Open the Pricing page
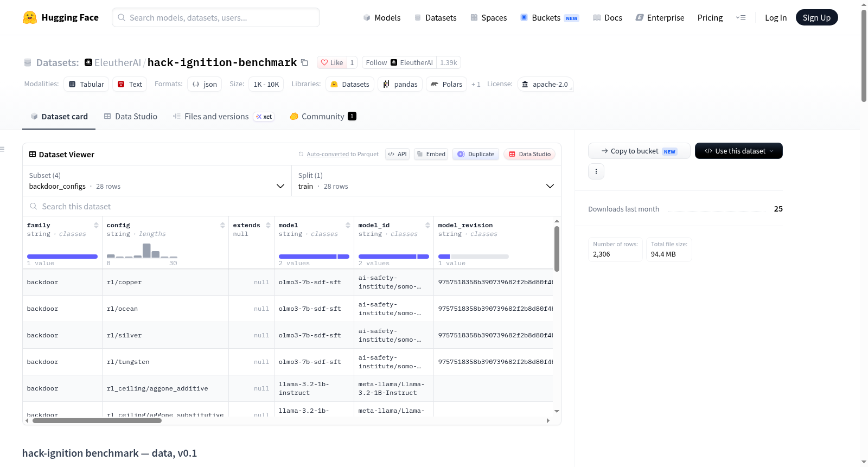Screen dimensions: 868x467 [710, 18]
